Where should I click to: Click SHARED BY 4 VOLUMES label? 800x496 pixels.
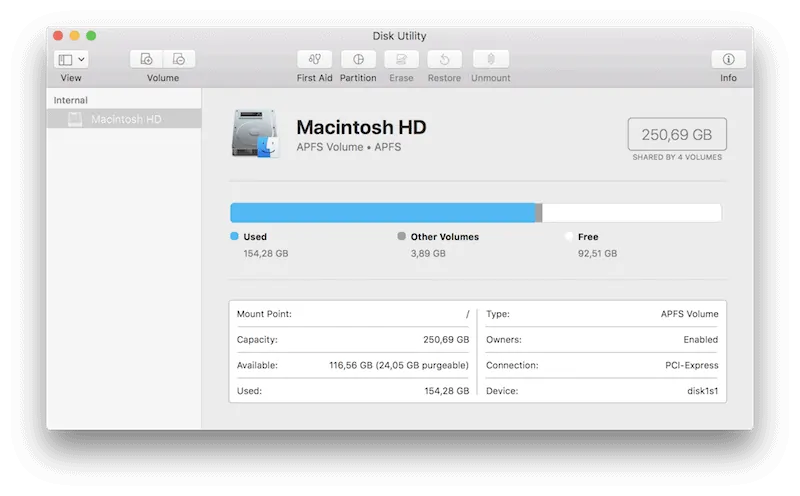[x=677, y=157]
